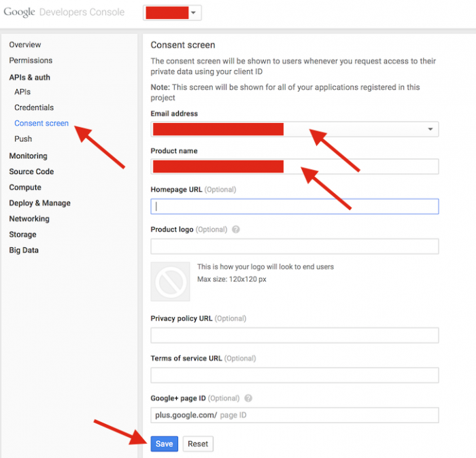This screenshot has height=458, width=476.
Task: Expand the Email address dropdown
Action: [430, 129]
